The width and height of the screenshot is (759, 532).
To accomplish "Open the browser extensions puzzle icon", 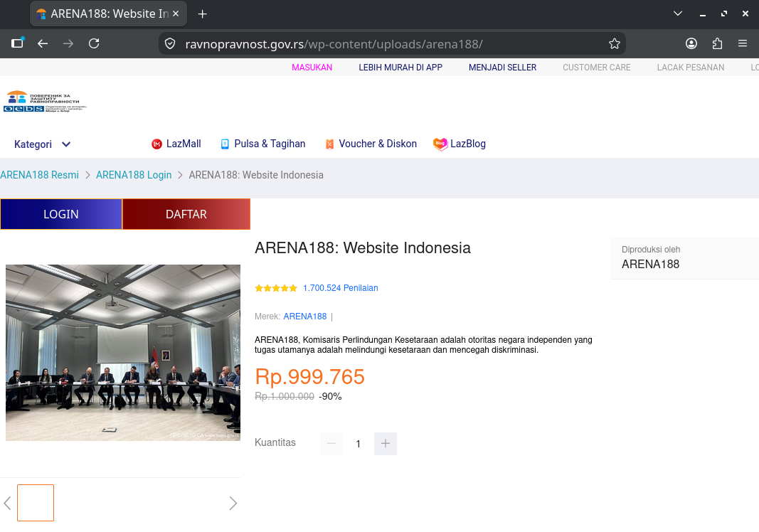I will pyautogui.click(x=717, y=43).
